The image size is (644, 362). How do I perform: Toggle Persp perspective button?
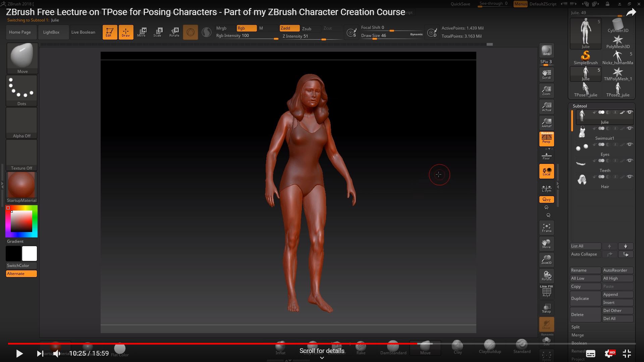tap(546, 139)
